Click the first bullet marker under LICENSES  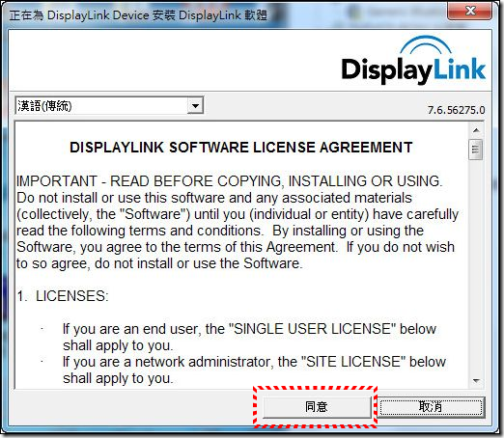pyautogui.click(x=42, y=329)
